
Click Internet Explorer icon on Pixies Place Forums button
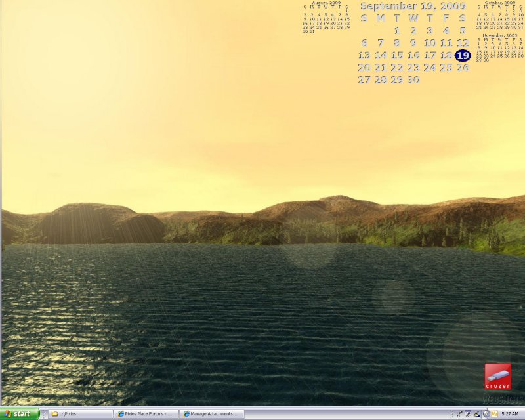click(x=120, y=414)
